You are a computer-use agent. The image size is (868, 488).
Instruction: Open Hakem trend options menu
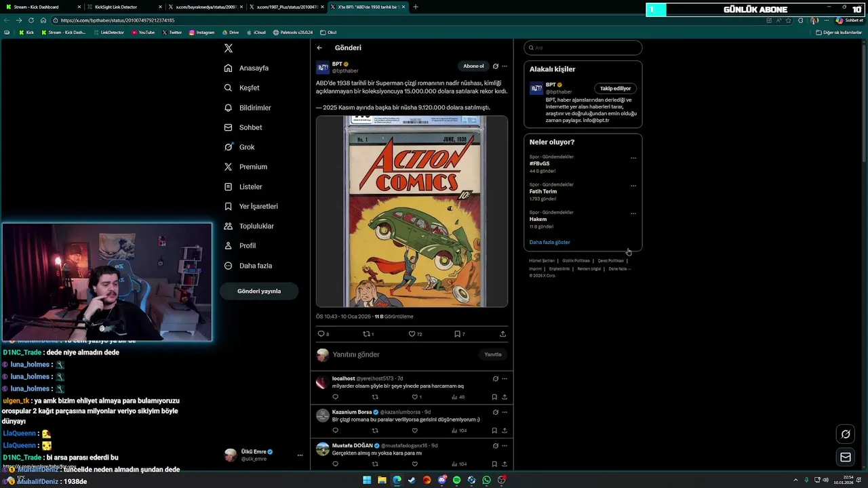pos(633,213)
